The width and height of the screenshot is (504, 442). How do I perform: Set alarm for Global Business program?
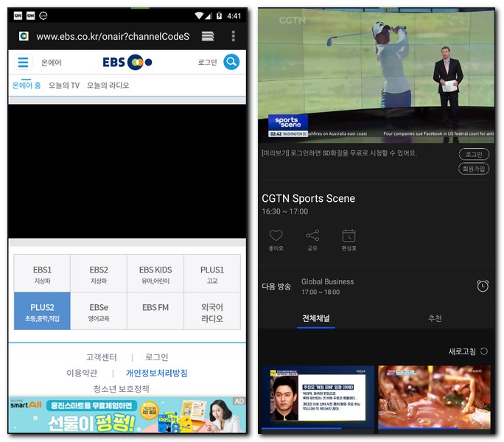pyautogui.click(x=483, y=286)
